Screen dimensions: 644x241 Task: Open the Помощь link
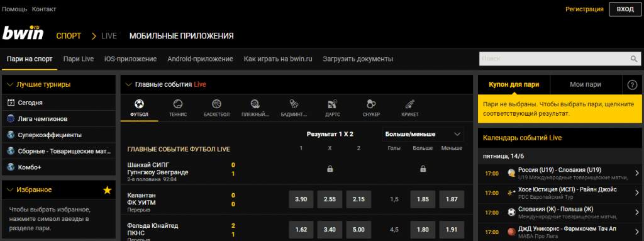[15, 9]
